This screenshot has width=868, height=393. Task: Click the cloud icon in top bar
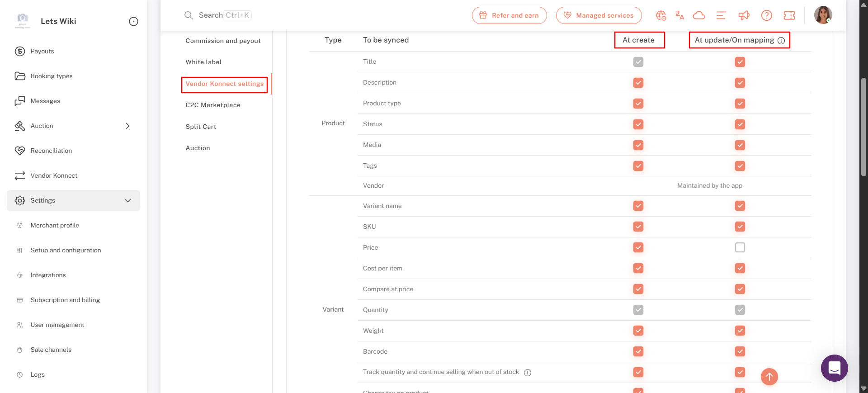tap(699, 15)
